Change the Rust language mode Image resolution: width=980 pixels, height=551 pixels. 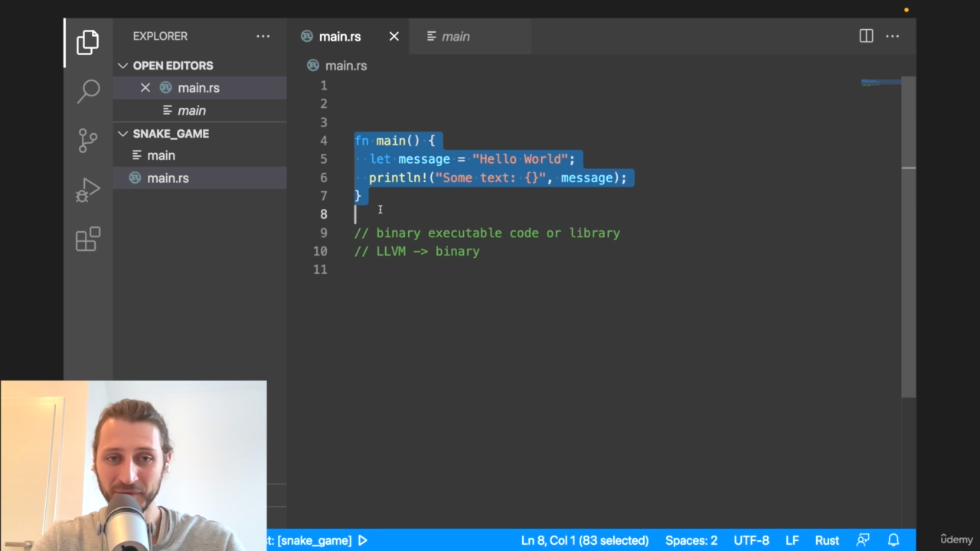point(827,540)
